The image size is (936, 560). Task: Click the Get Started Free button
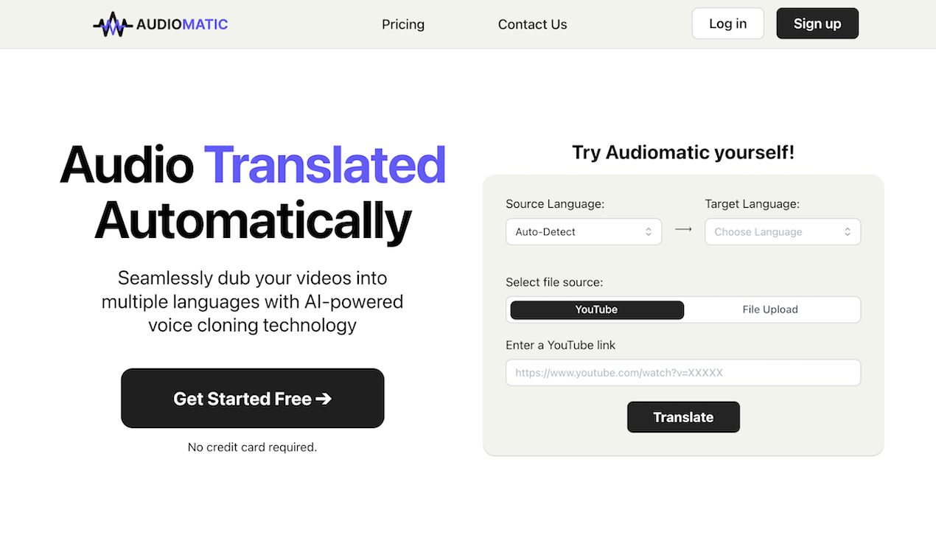[x=252, y=398]
